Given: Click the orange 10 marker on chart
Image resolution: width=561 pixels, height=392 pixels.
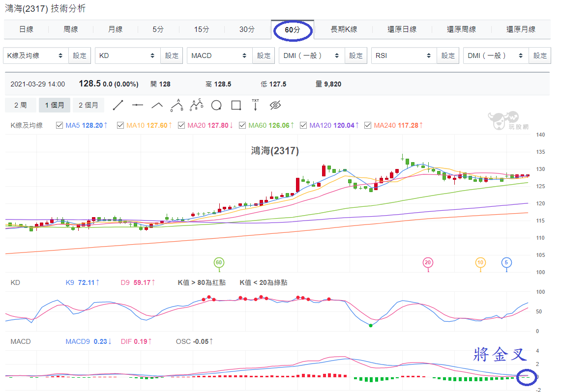Looking at the screenshot, I should coord(480,263).
